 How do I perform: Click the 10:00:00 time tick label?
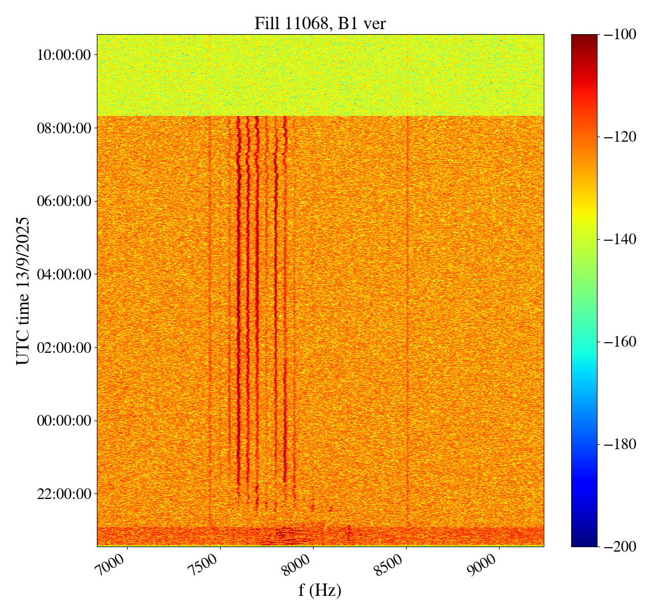64,55
